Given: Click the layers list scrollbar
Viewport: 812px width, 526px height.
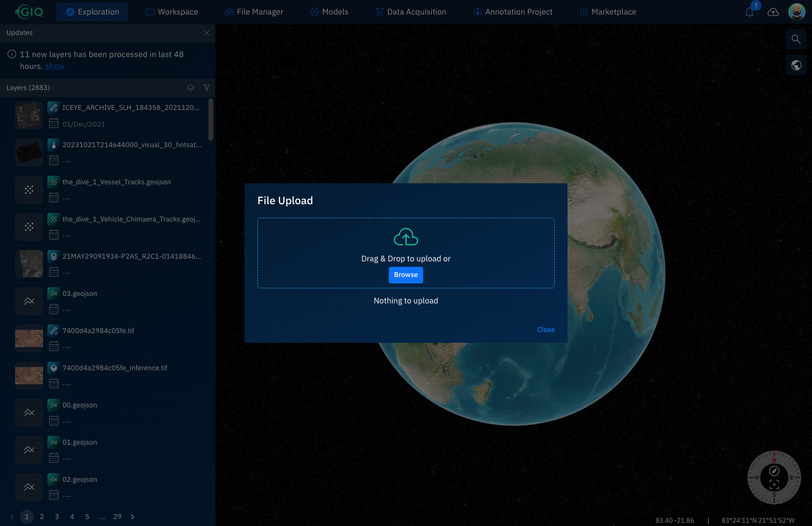Looking at the screenshot, I should pos(211,120).
